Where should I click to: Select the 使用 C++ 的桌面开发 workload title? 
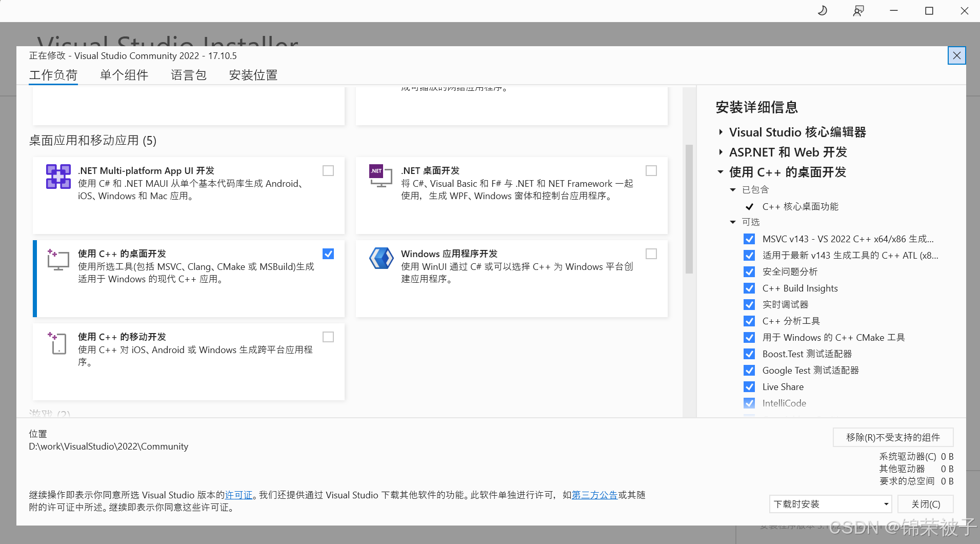(122, 254)
